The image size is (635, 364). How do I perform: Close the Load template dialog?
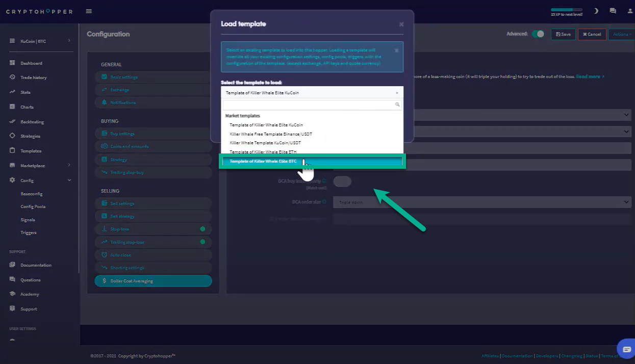click(x=401, y=24)
